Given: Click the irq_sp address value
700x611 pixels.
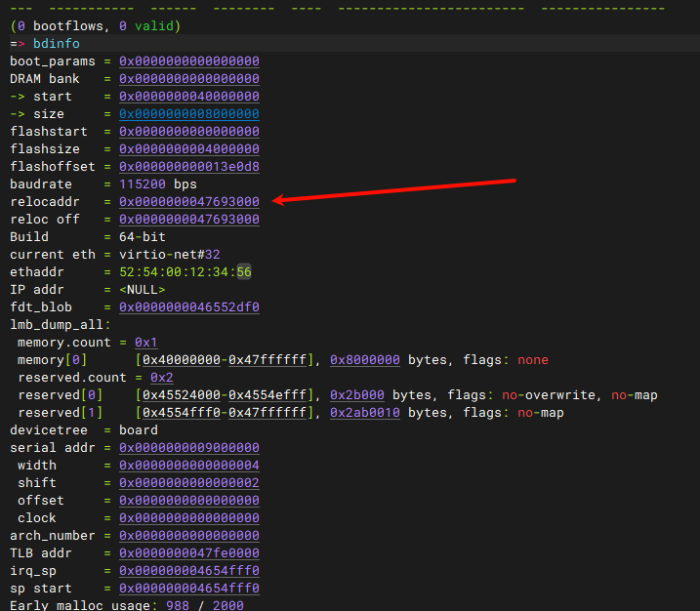Looking at the screenshot, I should (x=189, y=571).
